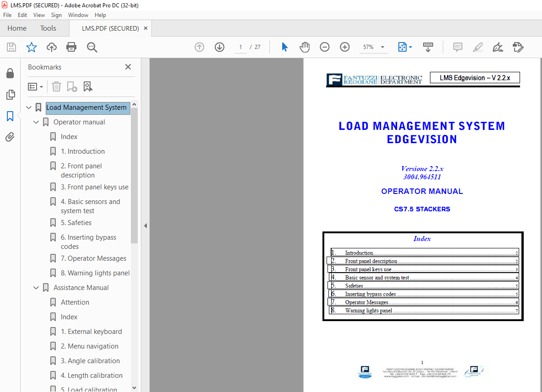
Task: Select the 7. Operator Messages bookmark
Action: [93, 258]
